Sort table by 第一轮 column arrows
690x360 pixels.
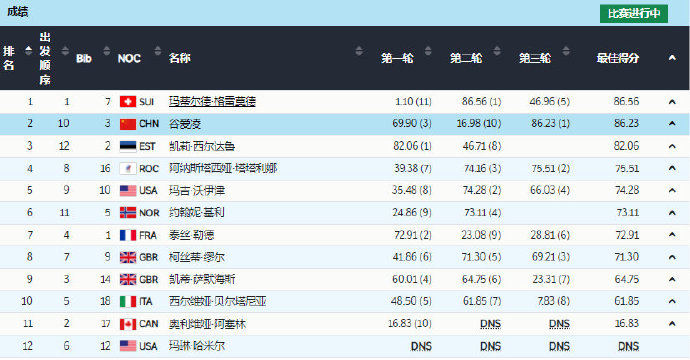pos(428,51)
